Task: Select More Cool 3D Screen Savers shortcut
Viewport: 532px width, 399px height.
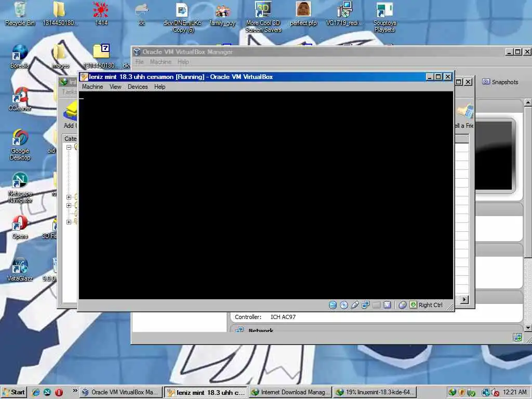Action: tap(263, 17)
